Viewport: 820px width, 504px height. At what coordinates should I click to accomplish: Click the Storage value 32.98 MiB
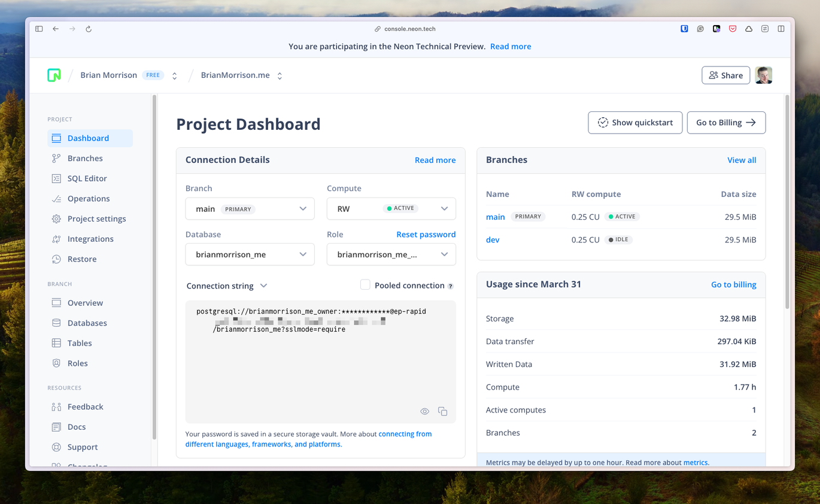pyautogui.click(x=738, y=319)
